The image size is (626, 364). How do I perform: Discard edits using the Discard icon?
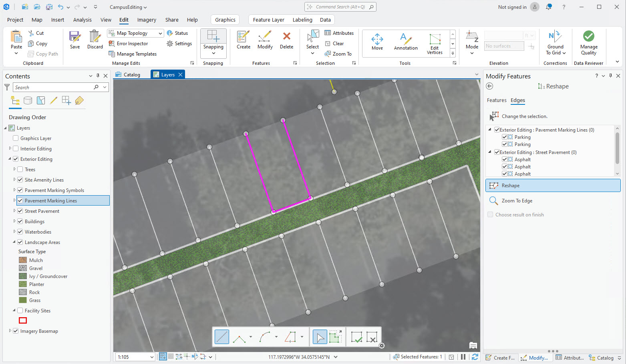click(95, 37)
